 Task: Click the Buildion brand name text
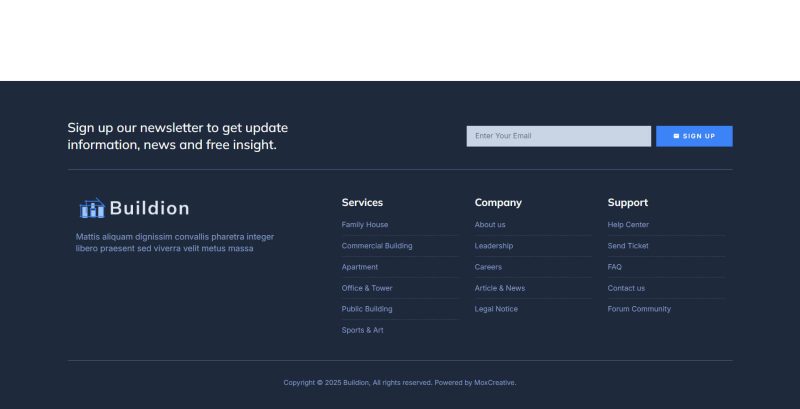click(x=149, y=208)
